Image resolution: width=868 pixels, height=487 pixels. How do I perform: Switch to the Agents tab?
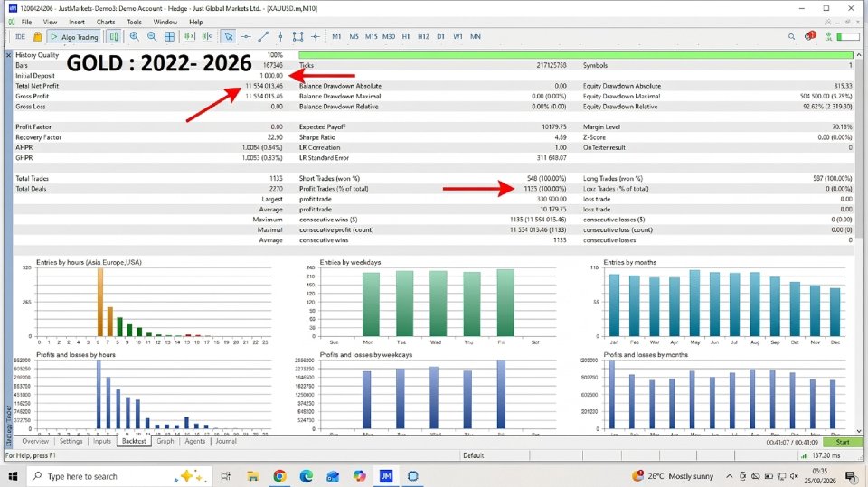tap(195, 441)
